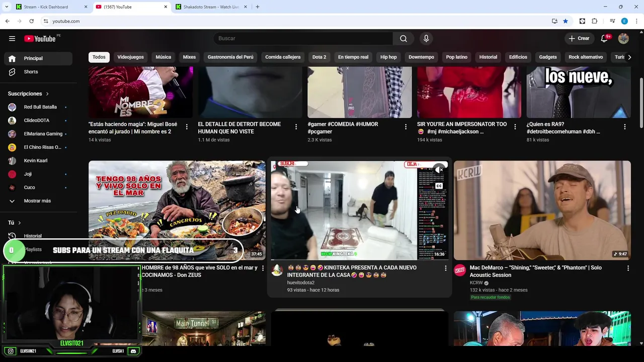Go to Principal in sidebar
The width and height of the screenshot is (644, 362).
38,58
